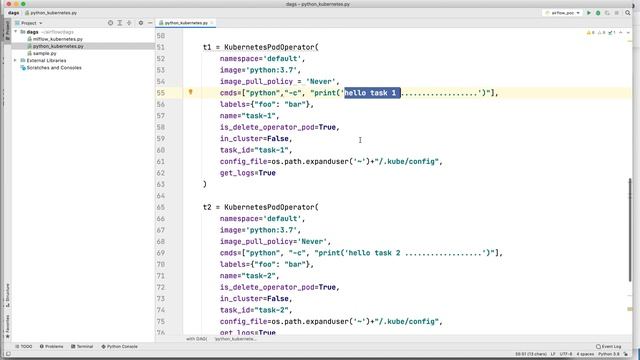This screenshot has height=360, width=640.
Task: Run the airflow_poc configuration
Action: click(589, 13)
